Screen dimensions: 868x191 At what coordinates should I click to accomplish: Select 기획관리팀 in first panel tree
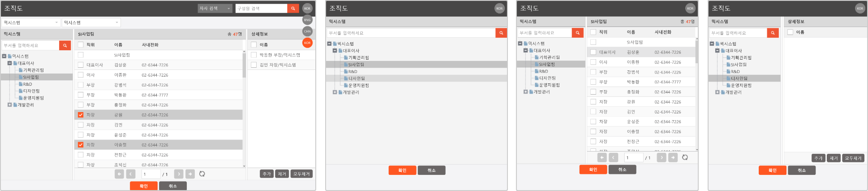coord(34,70)
